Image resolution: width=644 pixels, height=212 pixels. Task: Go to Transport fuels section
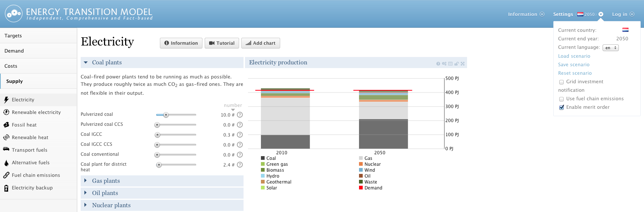pyautogui.click(x=30, y=150)
